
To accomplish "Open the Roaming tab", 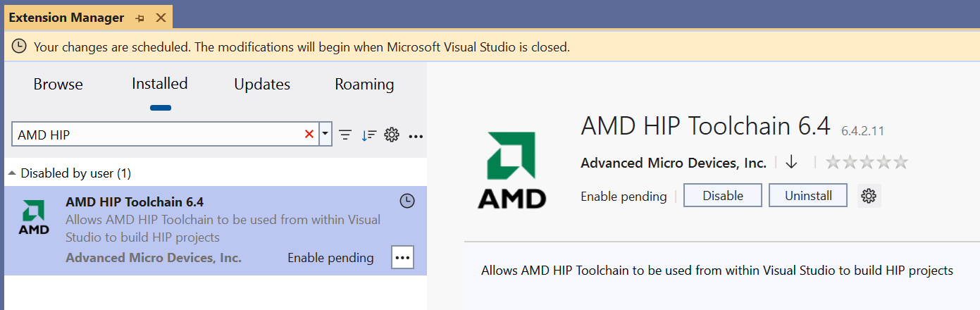I will point(364,85).
